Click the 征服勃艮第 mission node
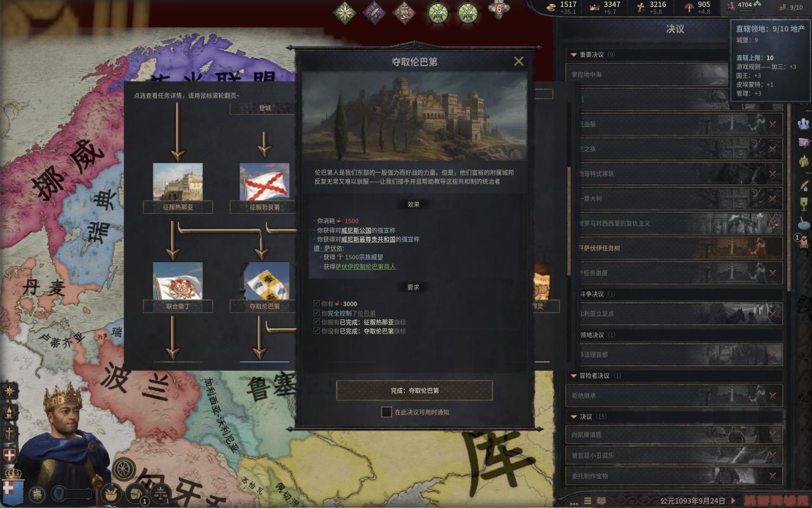This screenshot has height=508, width=812. pos(265,188)
